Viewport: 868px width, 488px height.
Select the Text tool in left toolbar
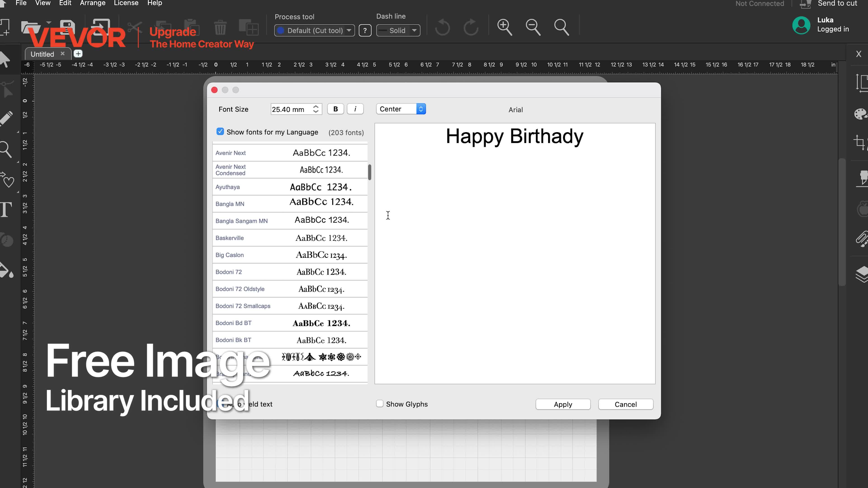point(6,209)
